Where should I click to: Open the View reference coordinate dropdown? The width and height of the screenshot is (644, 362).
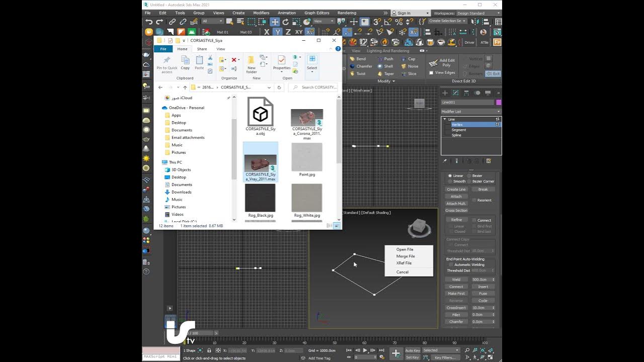pos(324,21)
